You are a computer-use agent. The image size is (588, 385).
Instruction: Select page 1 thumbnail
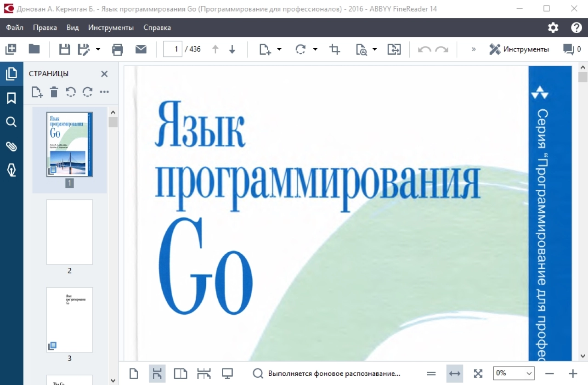click(69, 144)
